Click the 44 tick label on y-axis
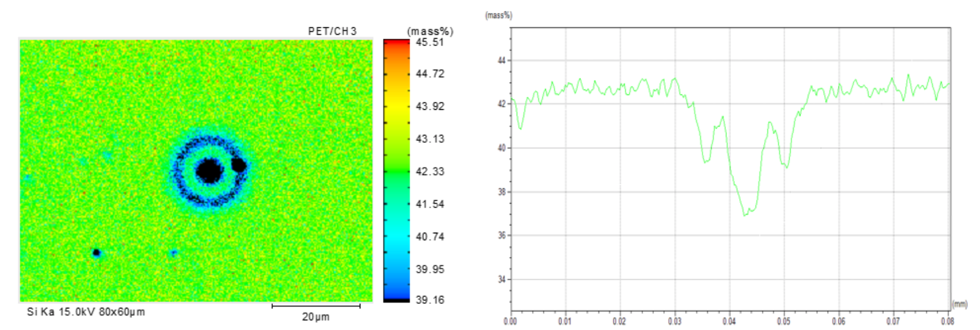The height and width of the screenshot is (330, 980). [501, 60]
